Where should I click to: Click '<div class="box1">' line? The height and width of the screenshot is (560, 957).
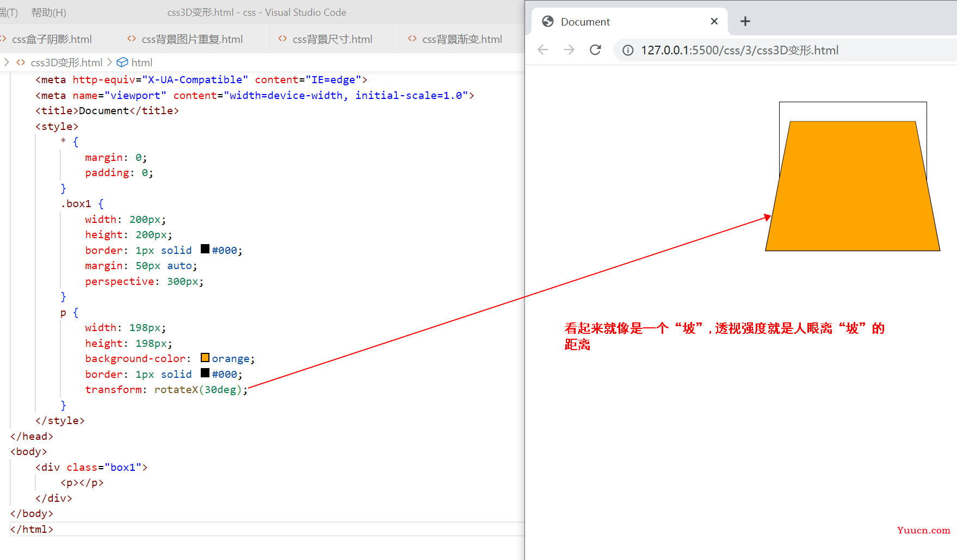coord(91,468)
